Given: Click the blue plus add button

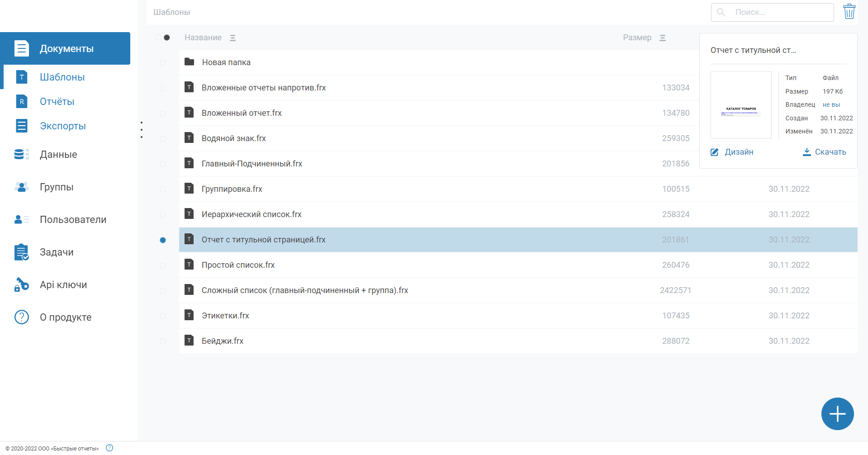Looking at the screenshot, I should tap(837, 414).
